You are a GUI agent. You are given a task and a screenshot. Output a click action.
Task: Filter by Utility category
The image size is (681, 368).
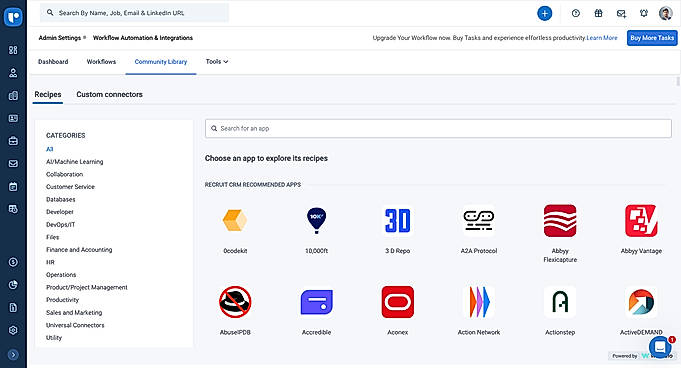click(54, 338)
